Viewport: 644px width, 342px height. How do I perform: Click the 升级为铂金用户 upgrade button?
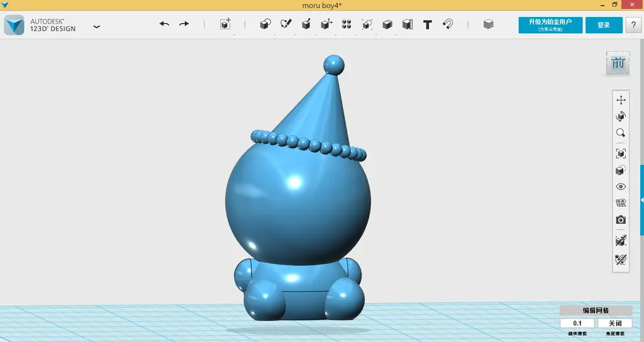click(x=550, y=25)
